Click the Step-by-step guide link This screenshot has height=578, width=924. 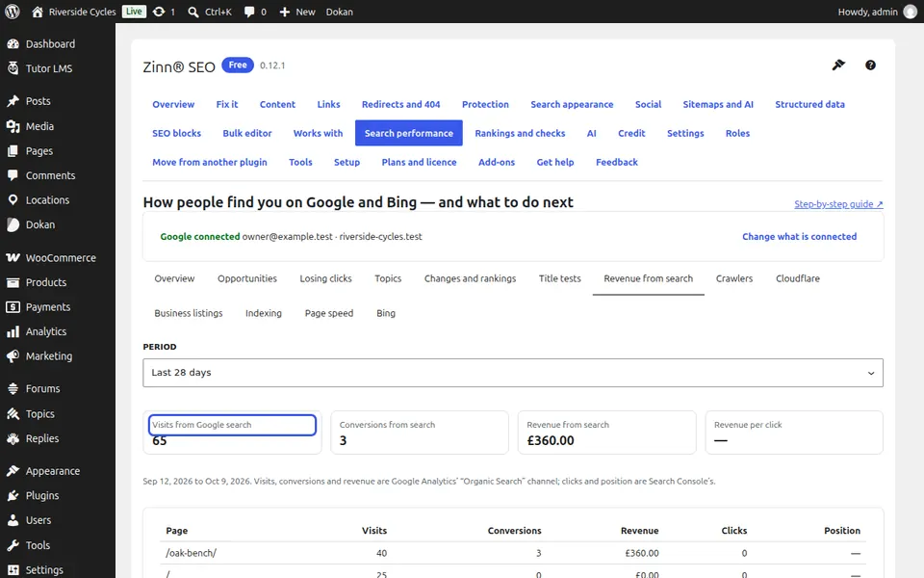click(x=838, y=204)
